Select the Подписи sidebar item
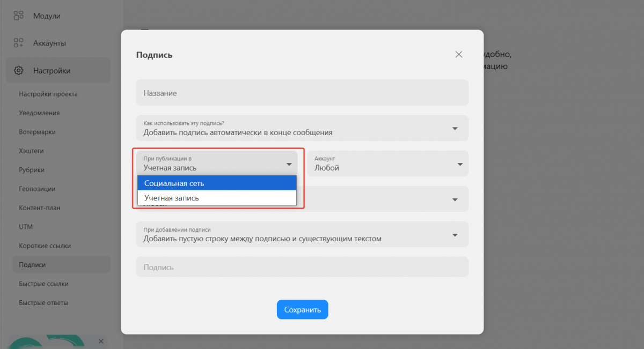Viewport: 644px width, 349px height. click(61, 265)
